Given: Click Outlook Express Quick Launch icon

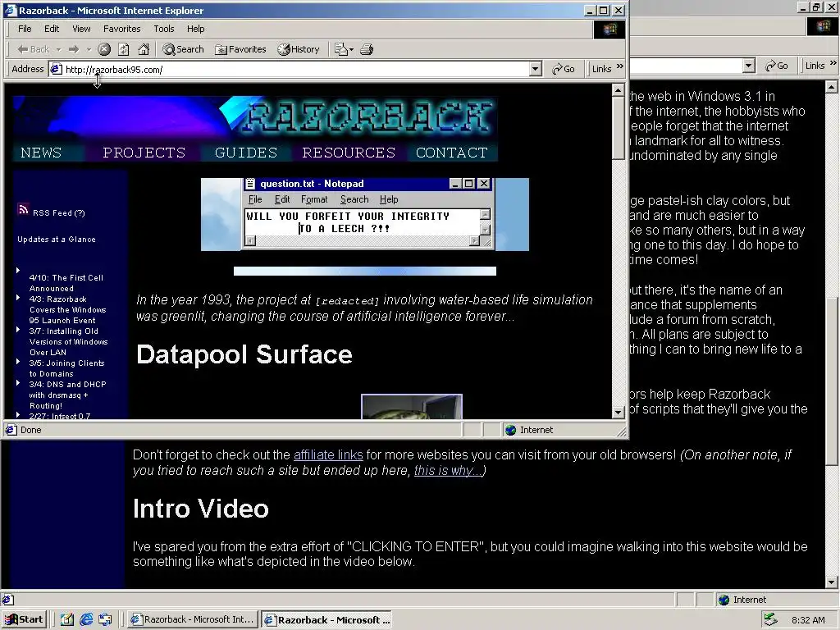Looking at the screenshot, I should point(105,619).
